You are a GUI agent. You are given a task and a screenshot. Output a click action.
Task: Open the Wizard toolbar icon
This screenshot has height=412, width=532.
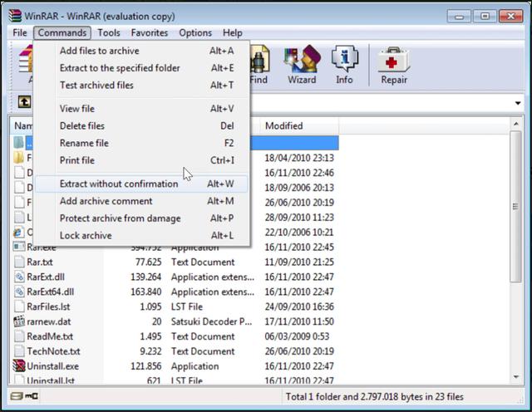pyautogui.click(x=302, y=65)
